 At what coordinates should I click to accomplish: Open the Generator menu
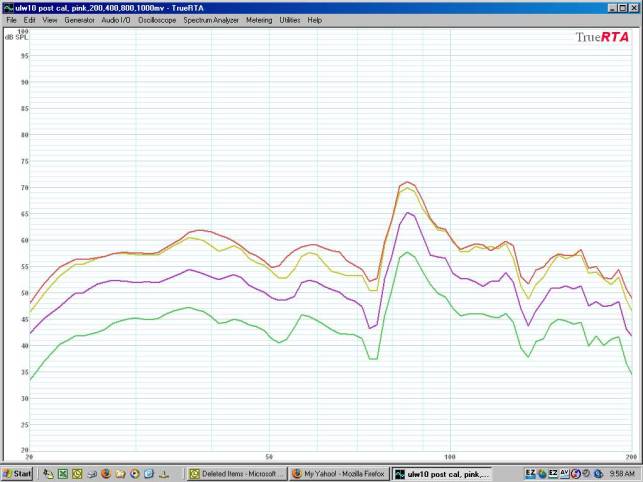pos(79,20)
